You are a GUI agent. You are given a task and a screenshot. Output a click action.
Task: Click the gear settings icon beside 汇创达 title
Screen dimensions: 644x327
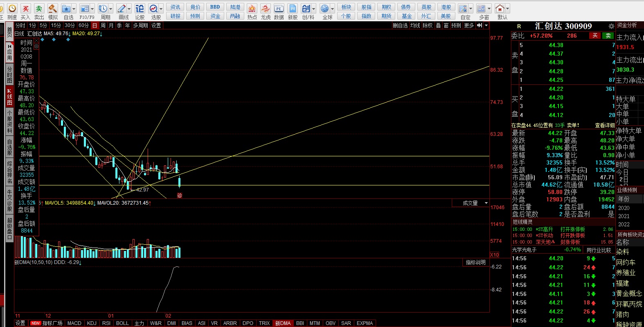click(611, 26)
